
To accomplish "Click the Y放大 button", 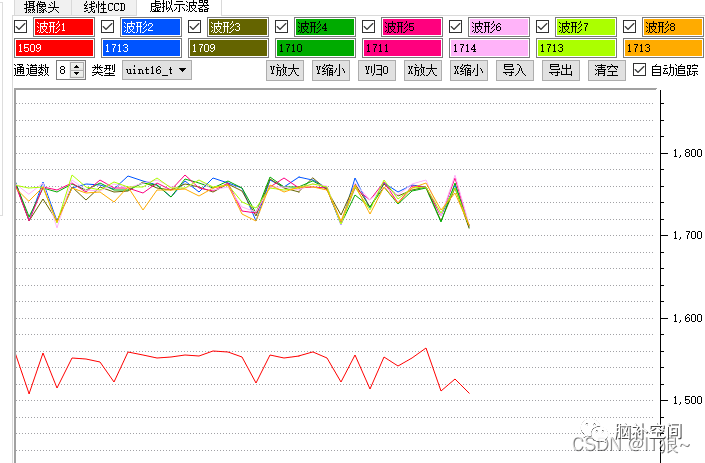I will click(285, 71).
